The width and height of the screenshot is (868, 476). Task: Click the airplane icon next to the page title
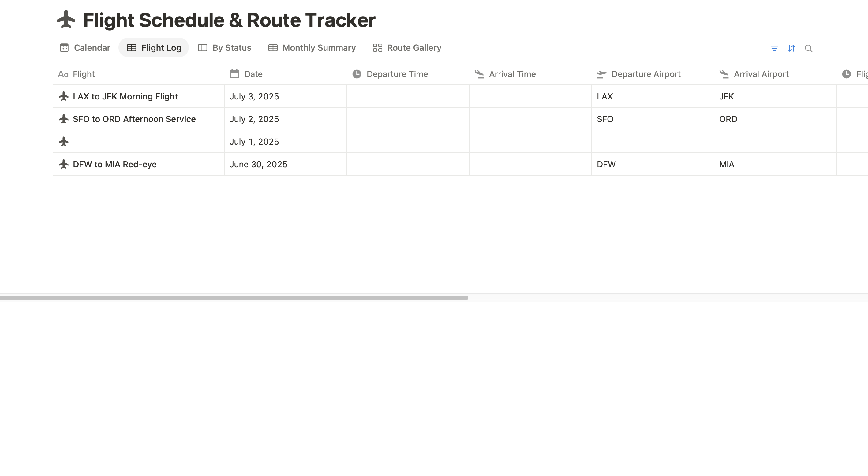click(66, 20)
